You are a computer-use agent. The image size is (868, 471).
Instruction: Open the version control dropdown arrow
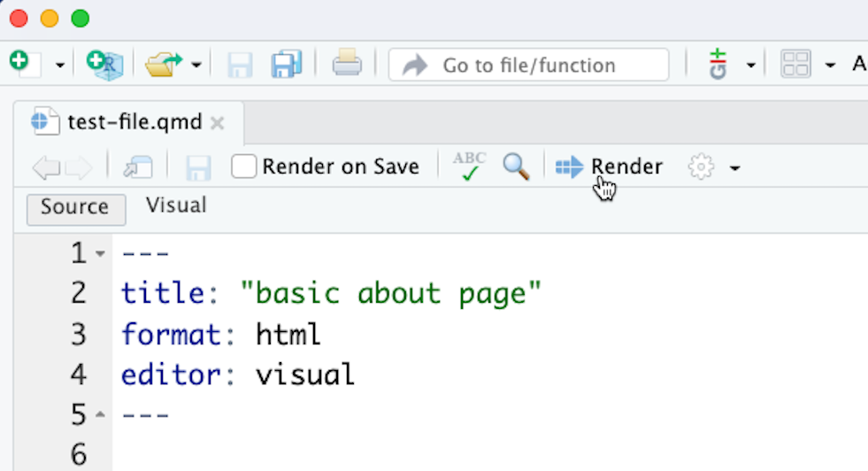(750, 66)
